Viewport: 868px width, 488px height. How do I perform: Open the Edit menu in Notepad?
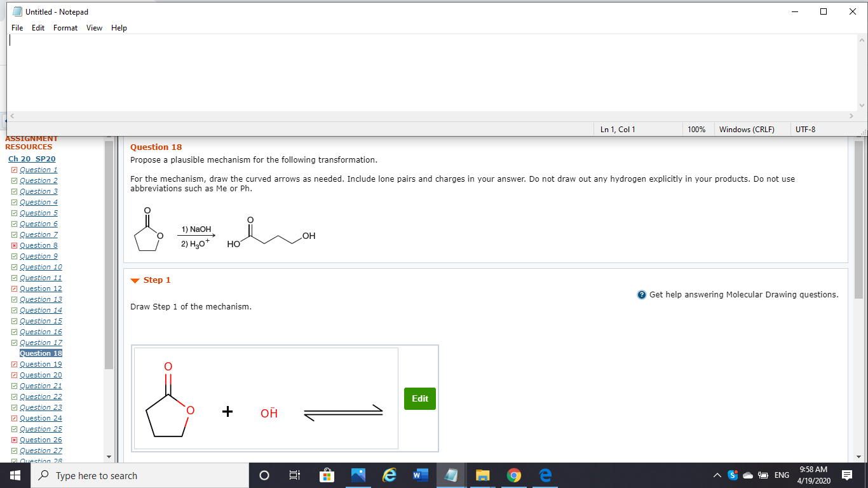point(38,27)
